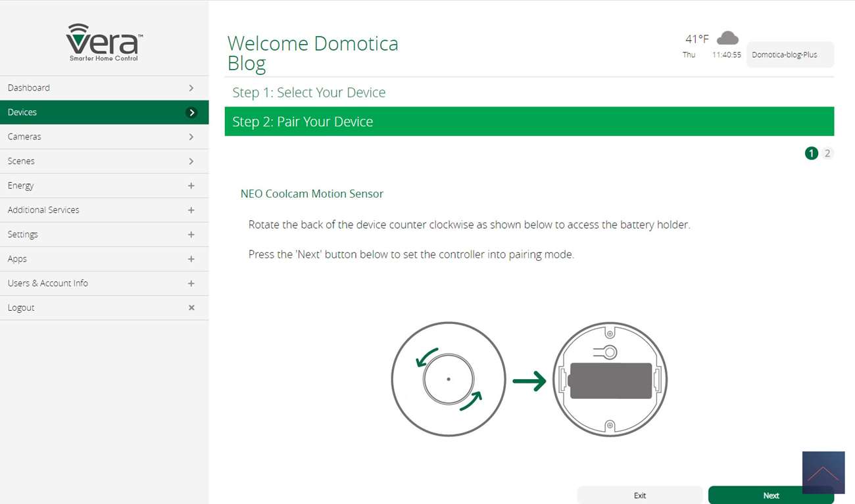Click the battery holder illustration

pyautogui.click(x=610, y=379)
